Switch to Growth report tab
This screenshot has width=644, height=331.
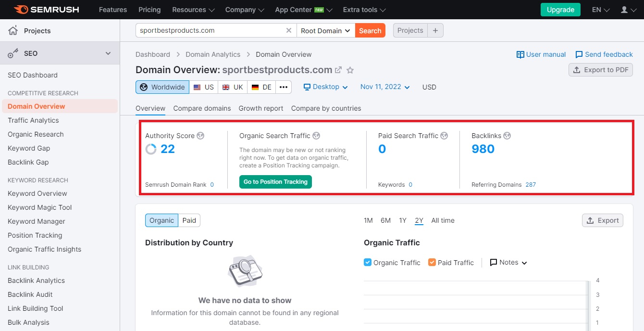click(x=261, y=108)
